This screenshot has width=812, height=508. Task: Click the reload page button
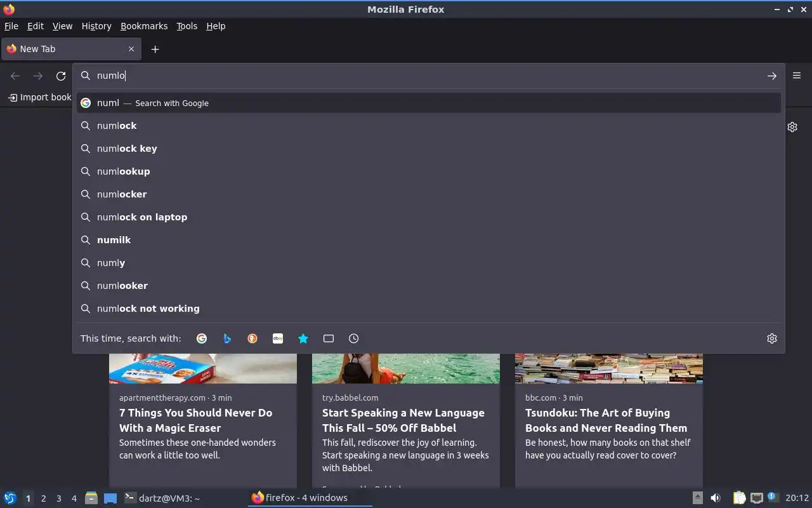(61, 76)
